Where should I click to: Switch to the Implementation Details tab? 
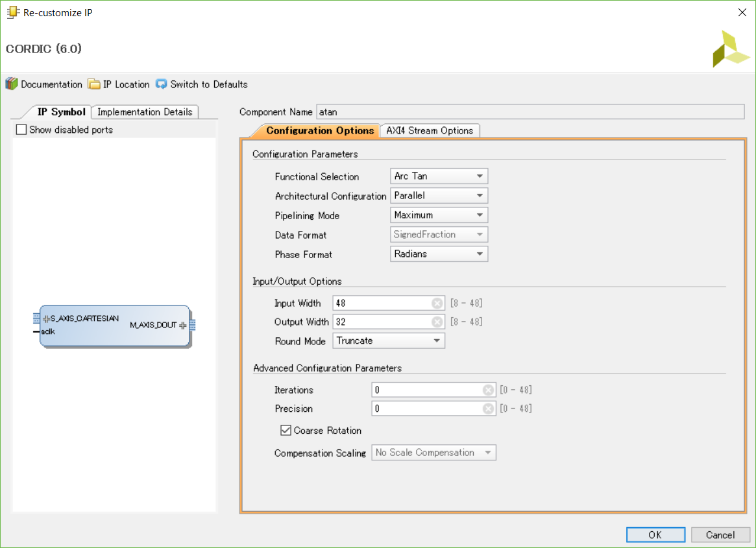145,112
